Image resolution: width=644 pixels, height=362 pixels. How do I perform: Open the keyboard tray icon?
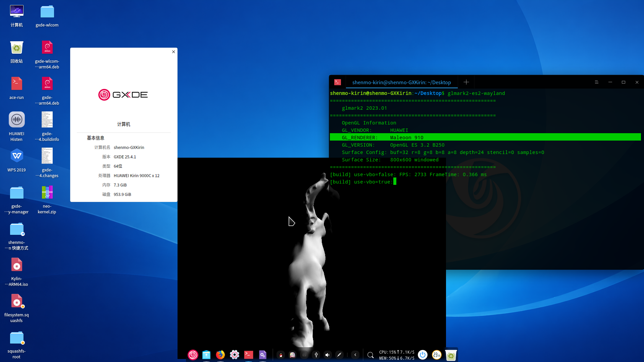[304, 355]
